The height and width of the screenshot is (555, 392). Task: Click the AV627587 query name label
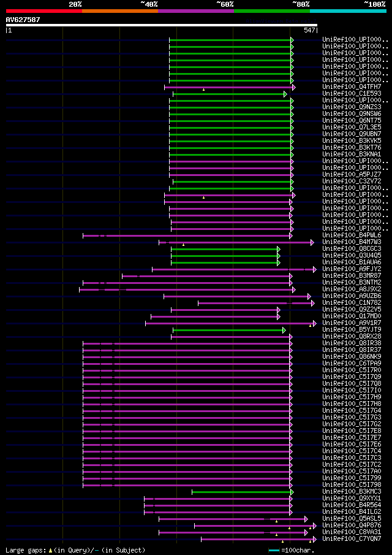pyautogui.click(x=23, y=20)
